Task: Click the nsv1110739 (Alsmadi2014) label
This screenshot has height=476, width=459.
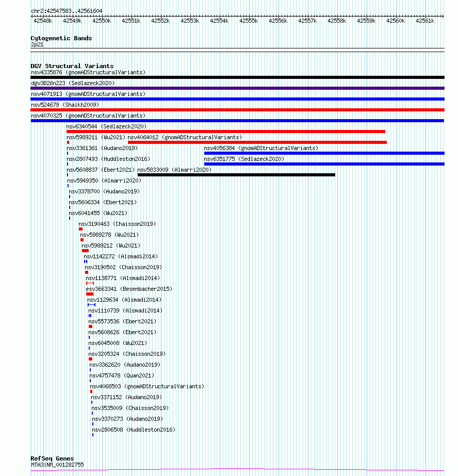Action: point(125,310)
